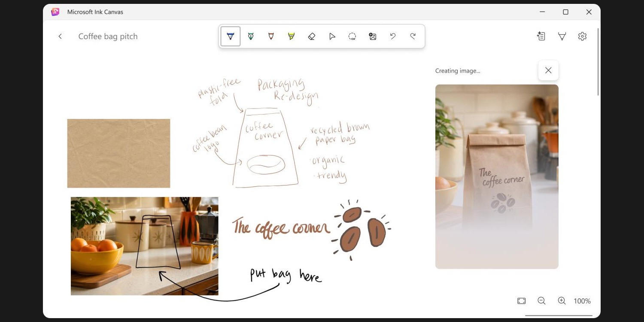Viewport: 644px width, 322px height.
Task: Redo the last undone action
Action: [x=413, y=36]
